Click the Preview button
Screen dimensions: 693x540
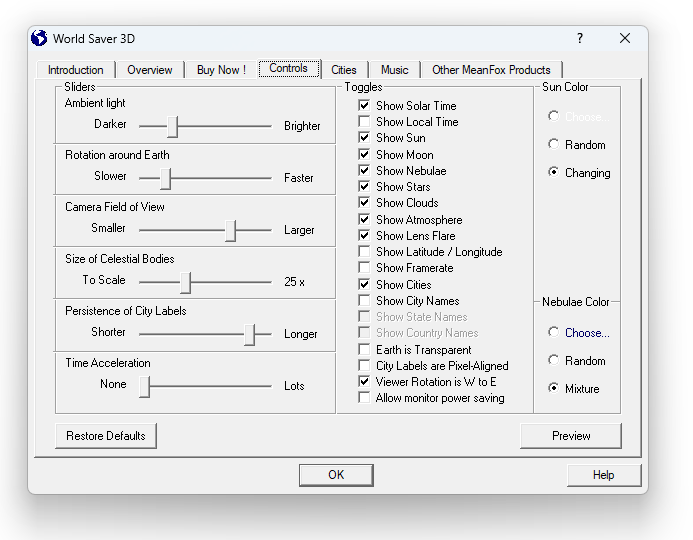[571, 436]
